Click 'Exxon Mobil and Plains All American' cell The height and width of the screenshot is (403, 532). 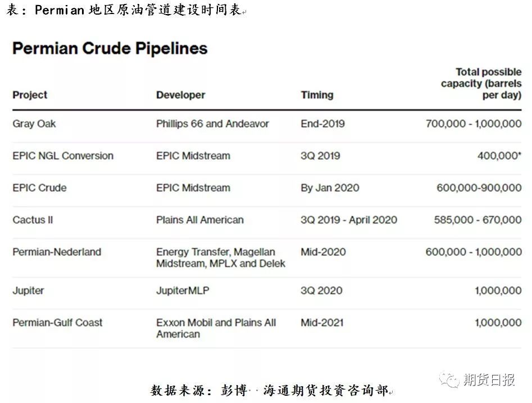(x=216, y=328)
